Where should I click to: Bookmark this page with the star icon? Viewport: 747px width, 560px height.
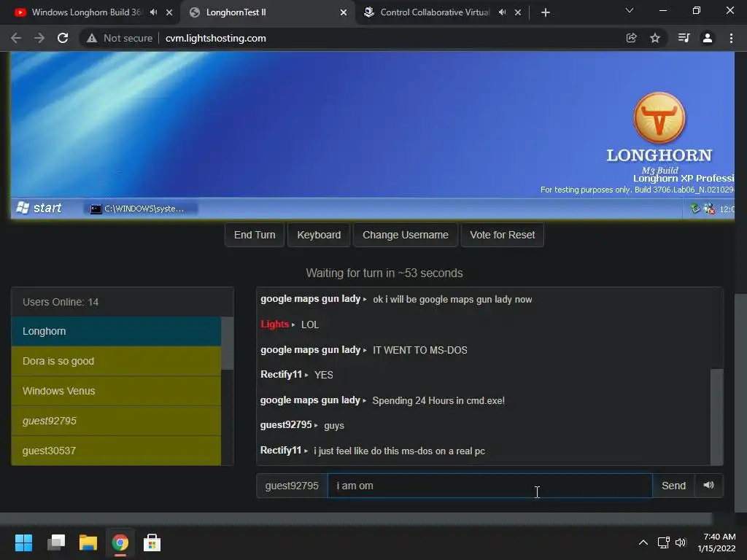[655, 38]
